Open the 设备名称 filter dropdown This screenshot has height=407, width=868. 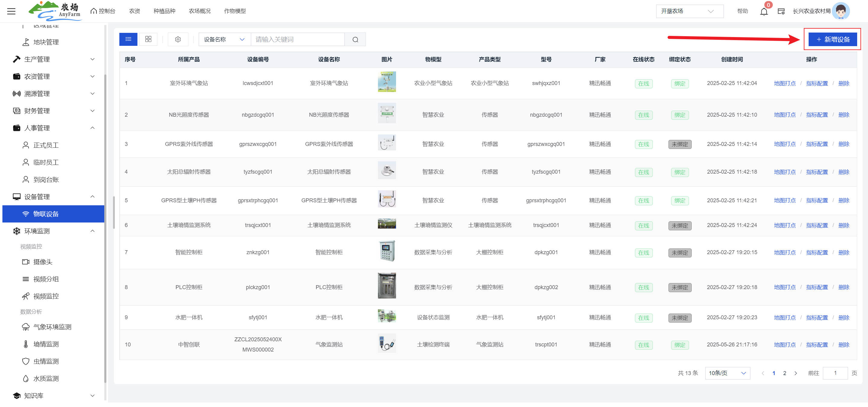pyautogui.click(x=224, y=39)
